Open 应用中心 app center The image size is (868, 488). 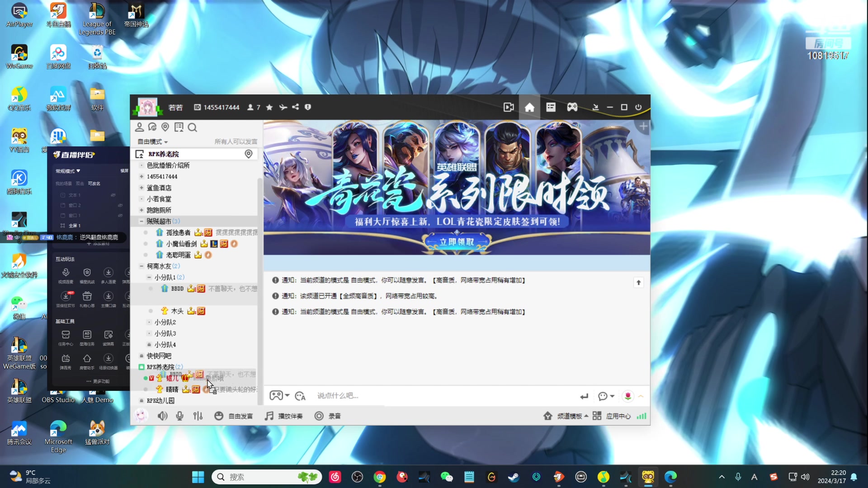612,416
